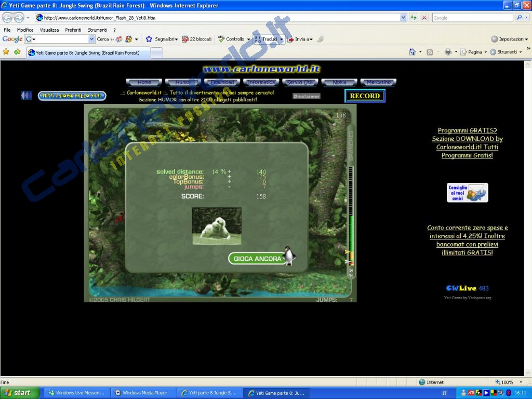
Task: Open the File menu
Action: tap(7, 30)
